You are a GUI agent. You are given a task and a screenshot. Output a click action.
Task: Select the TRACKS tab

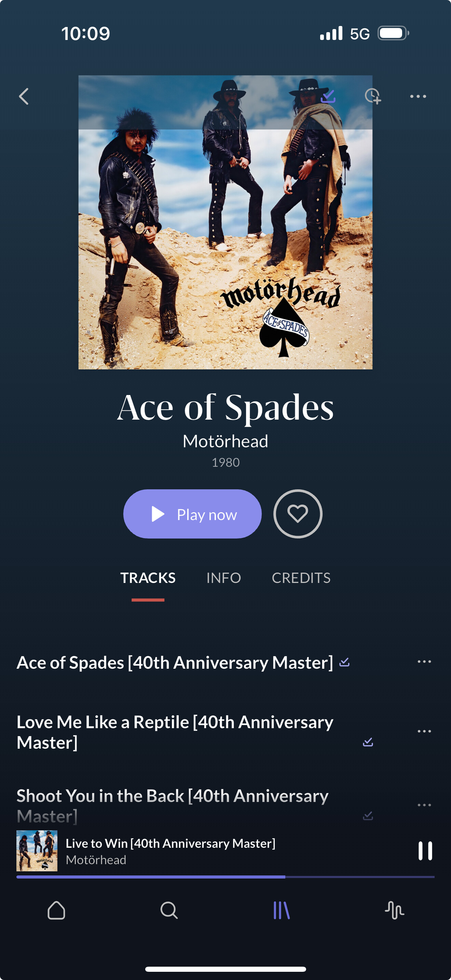point(148,577)
